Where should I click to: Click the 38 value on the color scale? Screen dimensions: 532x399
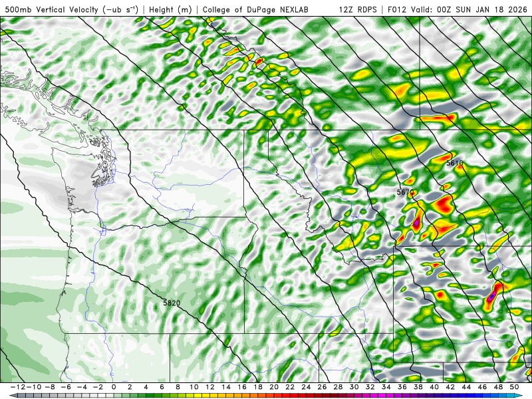(418, 387)
